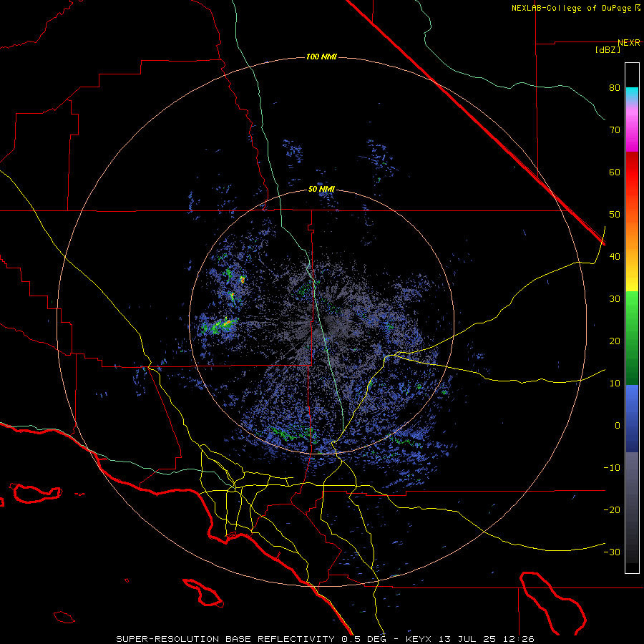Click the 100 NMI range ring label

321,57
